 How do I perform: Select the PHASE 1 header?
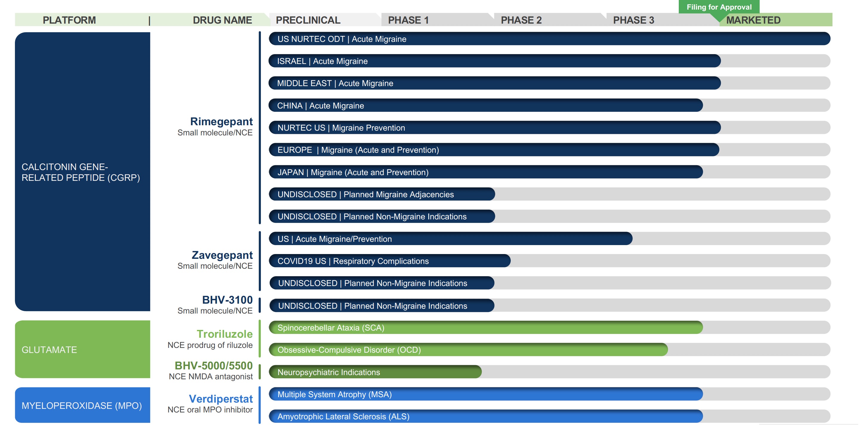point(408,20)
